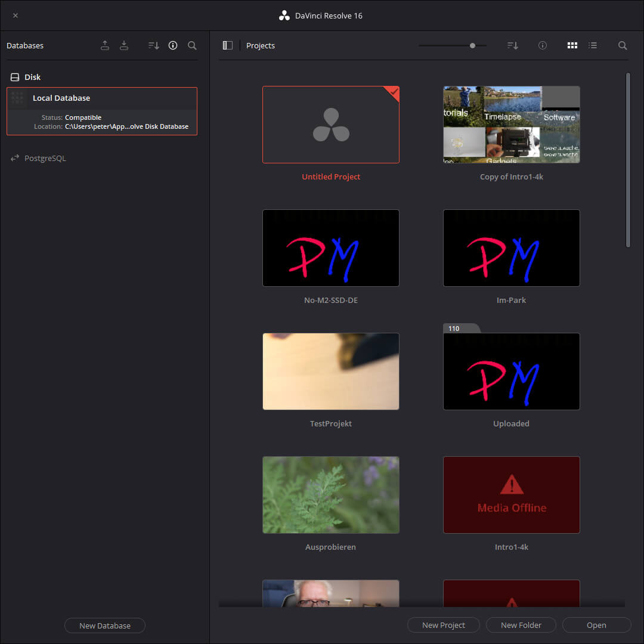Click the backup database icon

click(x=105, y=45)
